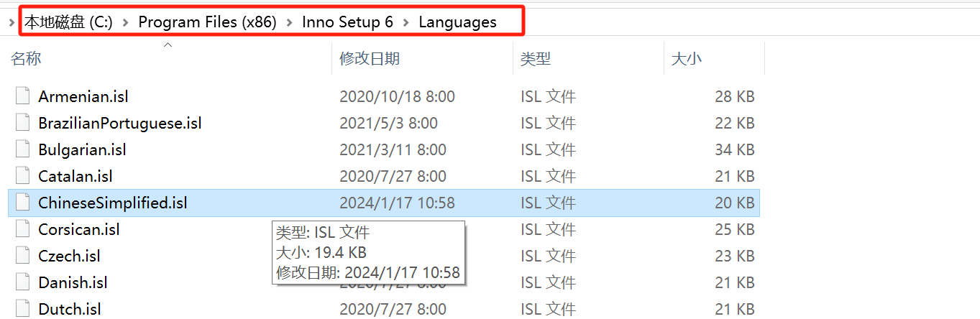This screenshot has width=980, height=319.
Task: Open 本地磁盘 (C:) in the address bar
Action: (x=68, y=22)
